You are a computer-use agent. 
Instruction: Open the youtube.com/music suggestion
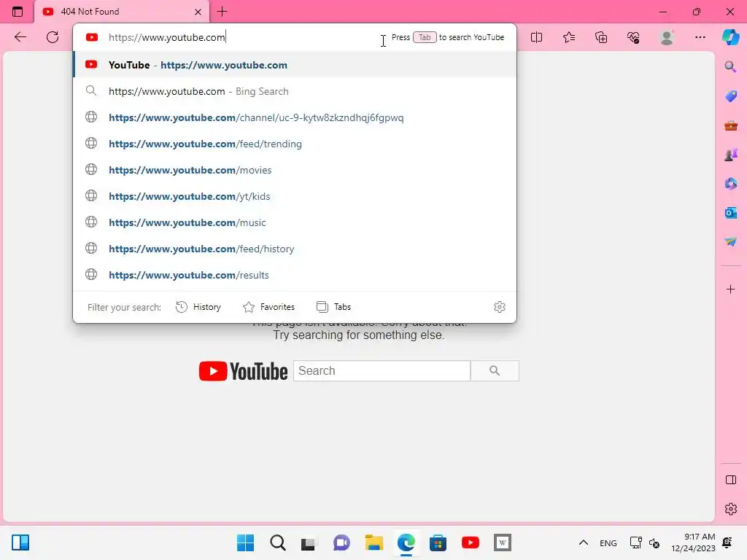(x=295, y=222)
